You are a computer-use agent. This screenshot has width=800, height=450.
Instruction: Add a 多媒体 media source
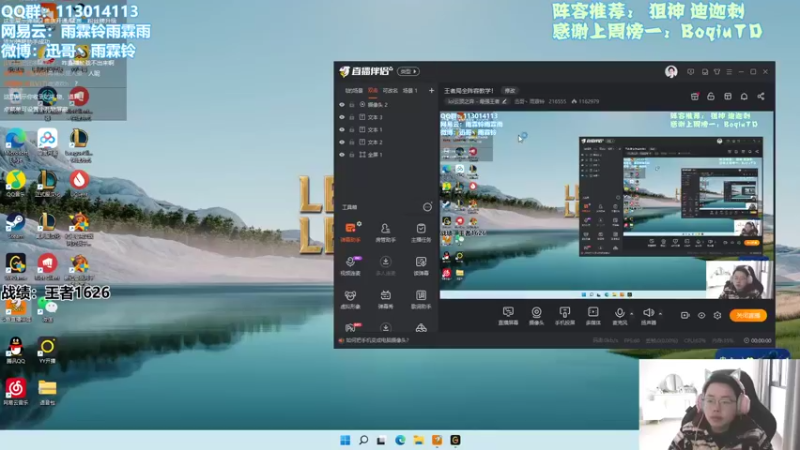(593, 315)
